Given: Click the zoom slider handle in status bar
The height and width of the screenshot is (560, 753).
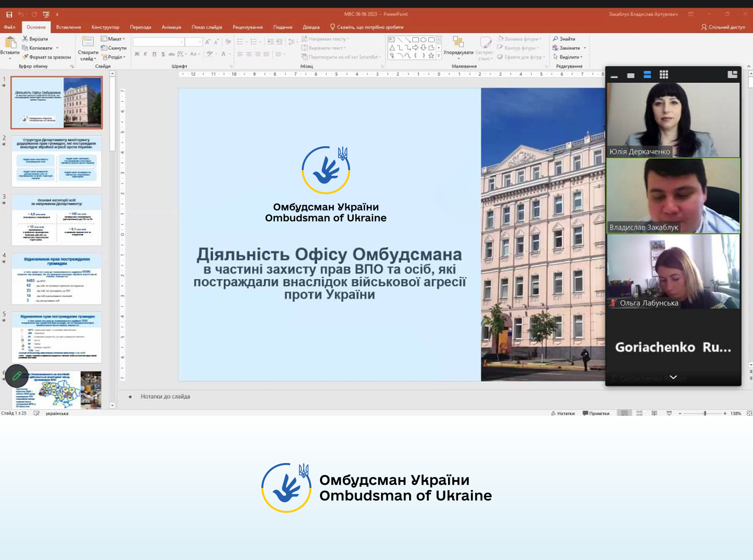Looking at the screenshot, I should click(x=705, y=413).
